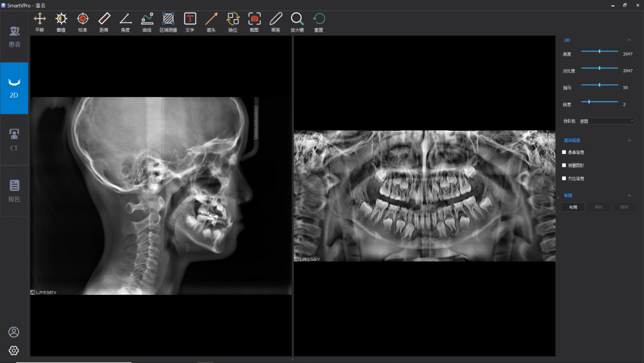Close the SmartVPro window

pos(638,5)
